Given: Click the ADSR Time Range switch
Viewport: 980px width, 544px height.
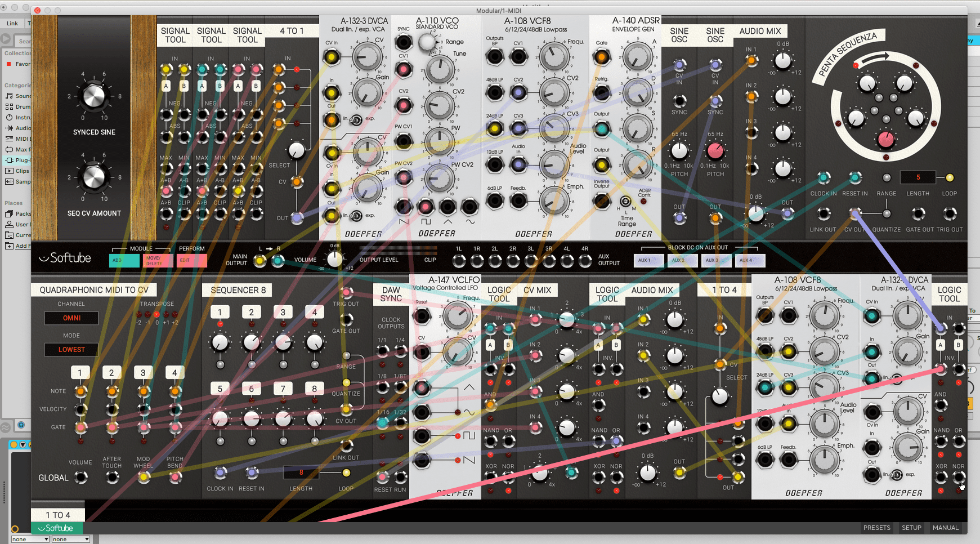Looking at the screenshot, I should point(625,202).
